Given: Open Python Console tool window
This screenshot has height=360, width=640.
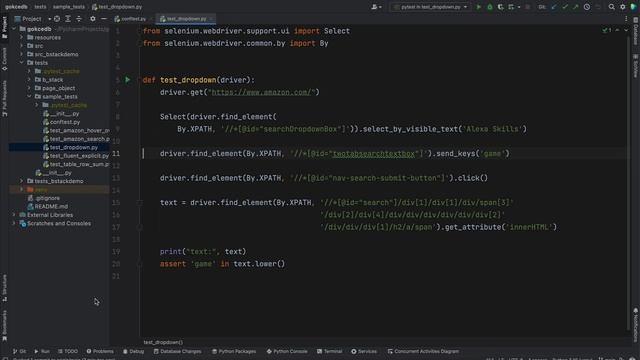Looking at the screenshot, I should [287, 351].
